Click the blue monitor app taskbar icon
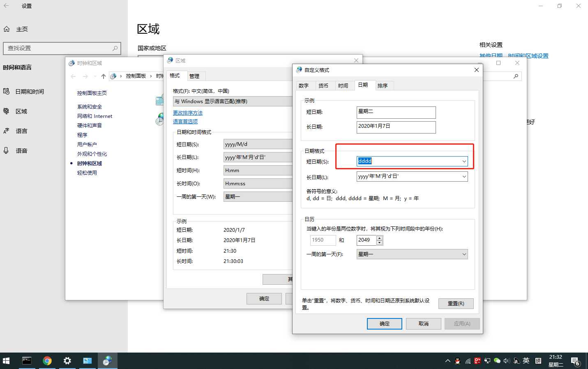 tap(87, 361)
